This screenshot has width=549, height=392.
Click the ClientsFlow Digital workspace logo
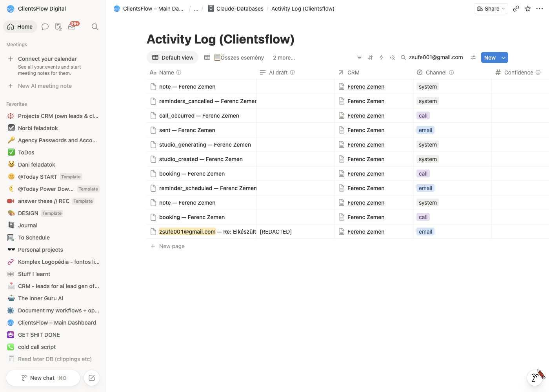pyautogui.click(x=11, y=9)
